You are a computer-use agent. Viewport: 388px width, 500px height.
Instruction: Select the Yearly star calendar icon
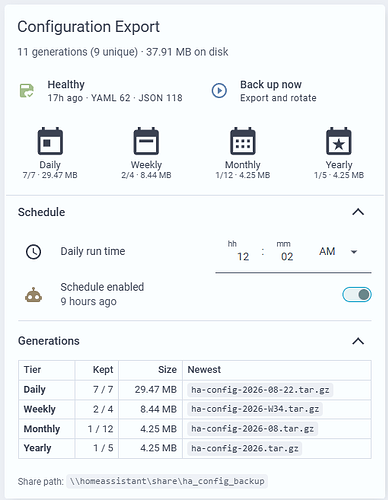tap(339, 141)
